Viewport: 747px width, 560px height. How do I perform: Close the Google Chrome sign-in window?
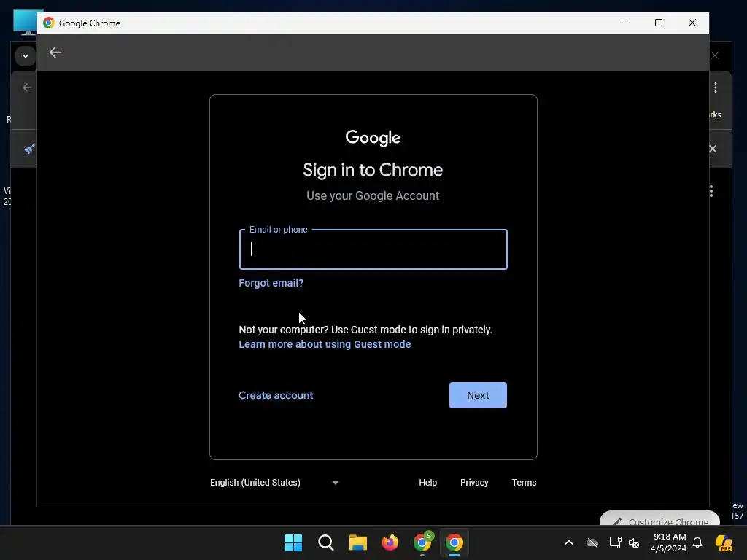coord(692,23)
